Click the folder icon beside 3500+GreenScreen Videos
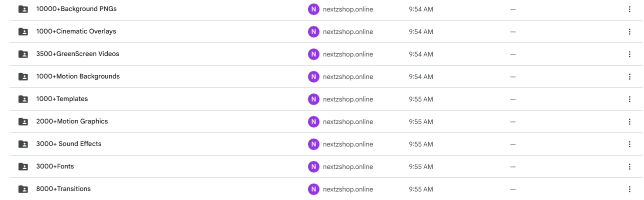This screenshot has height=200, width=644. tap(23, 54)
